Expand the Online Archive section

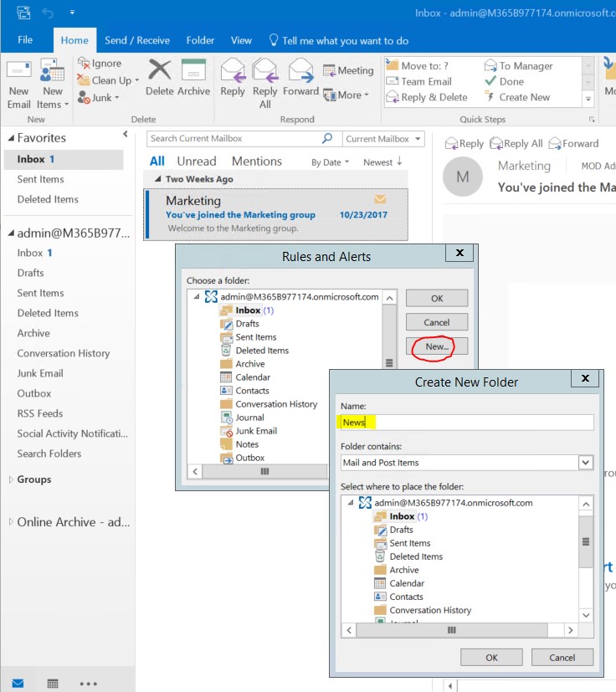pos(11,522)
